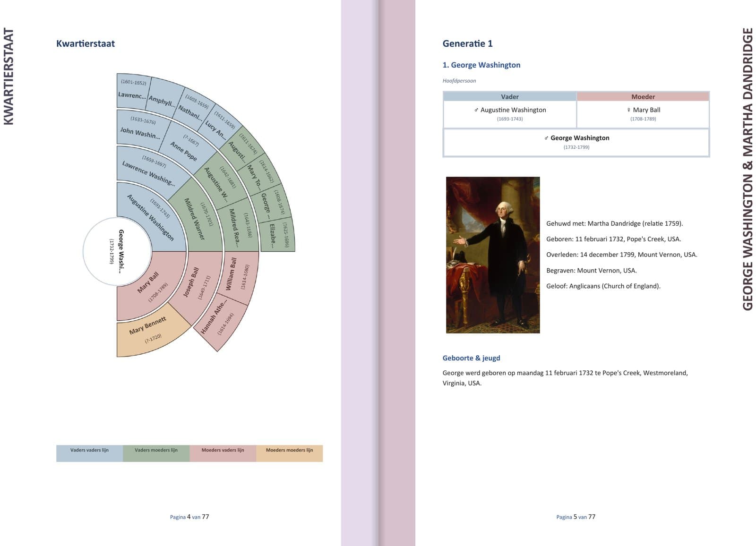The height and width of the screenshot is (546, 756).
Task: Click vertical GEORGE WASHINGTON & MARTHA DANDRIDGE title
Action: pos(747,169)
